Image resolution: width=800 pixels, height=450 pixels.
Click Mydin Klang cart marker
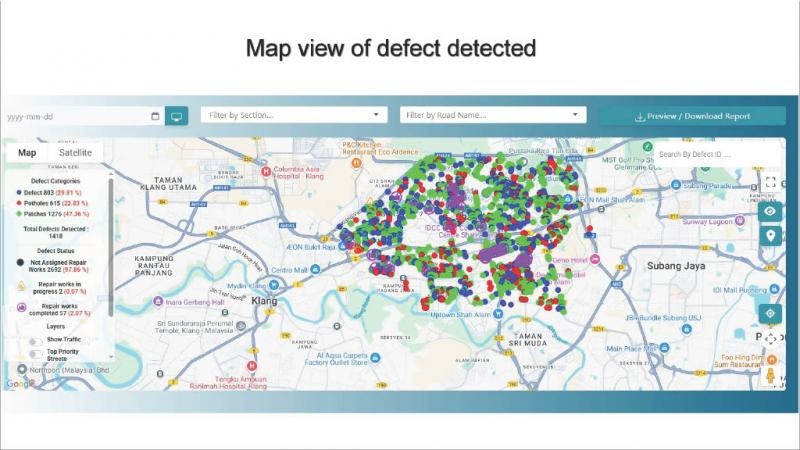(x=273, y=284)
